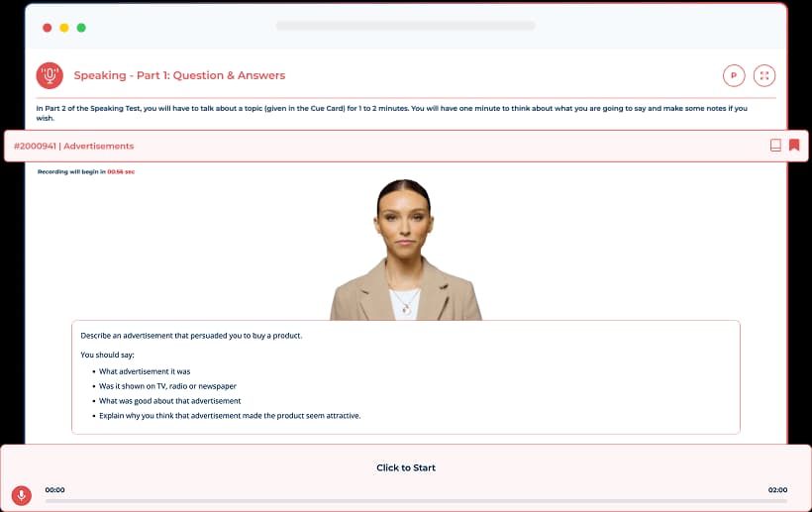Click the red close window dot

point(47,28)
